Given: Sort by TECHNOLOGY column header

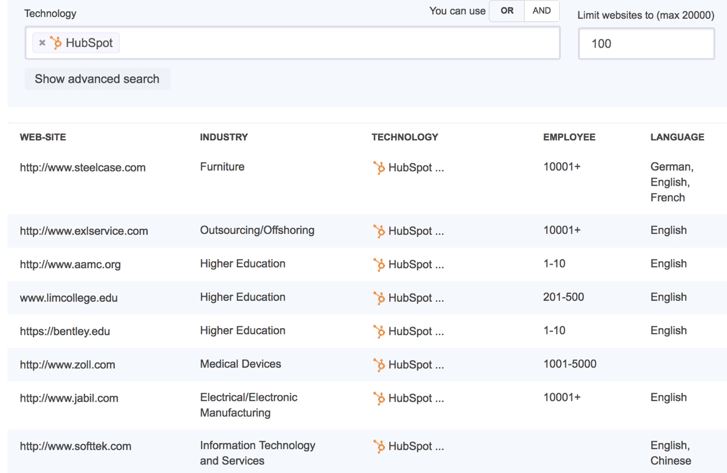Looking at the screenshot, I should [x=405, y=137].
